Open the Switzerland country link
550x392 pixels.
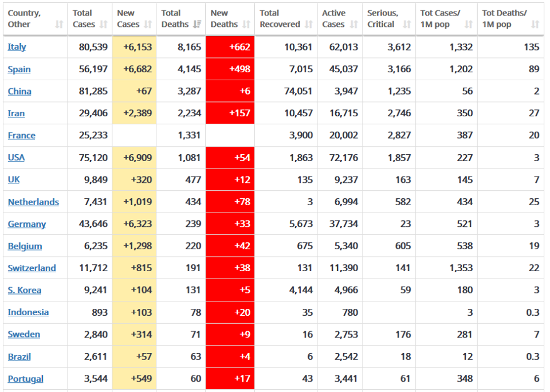coord(32,268)
